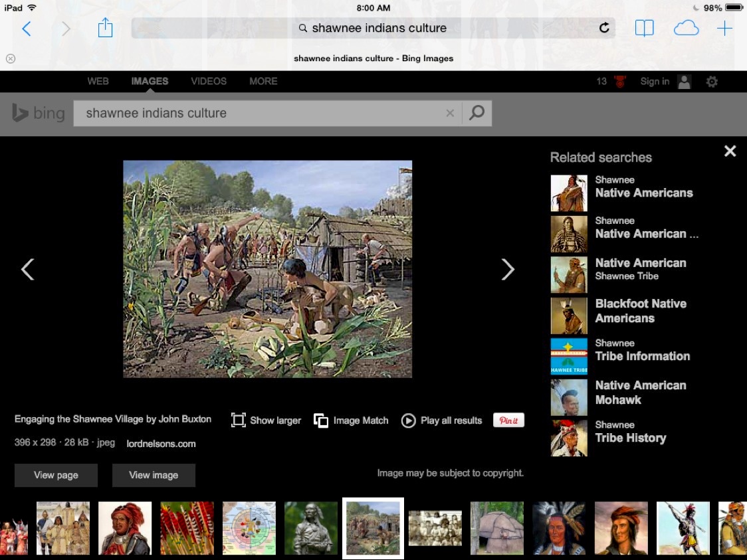The width and height of the screenshot is (747, 560).
Task: Clear the Bing search box text
Action: pos(450,114)
